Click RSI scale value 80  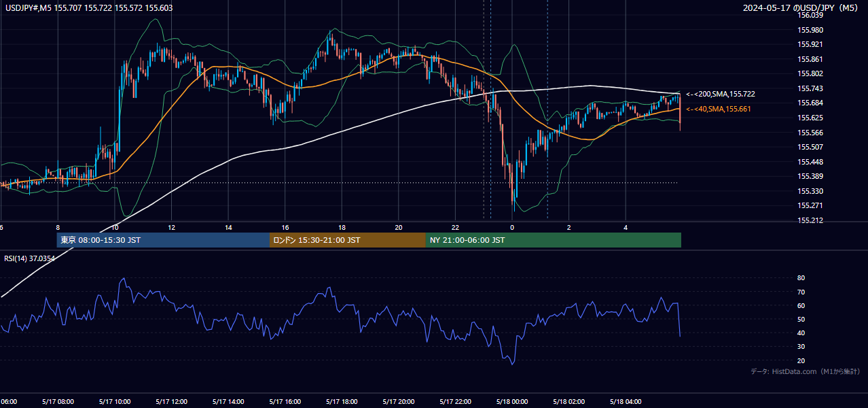(x=801, y=278)
